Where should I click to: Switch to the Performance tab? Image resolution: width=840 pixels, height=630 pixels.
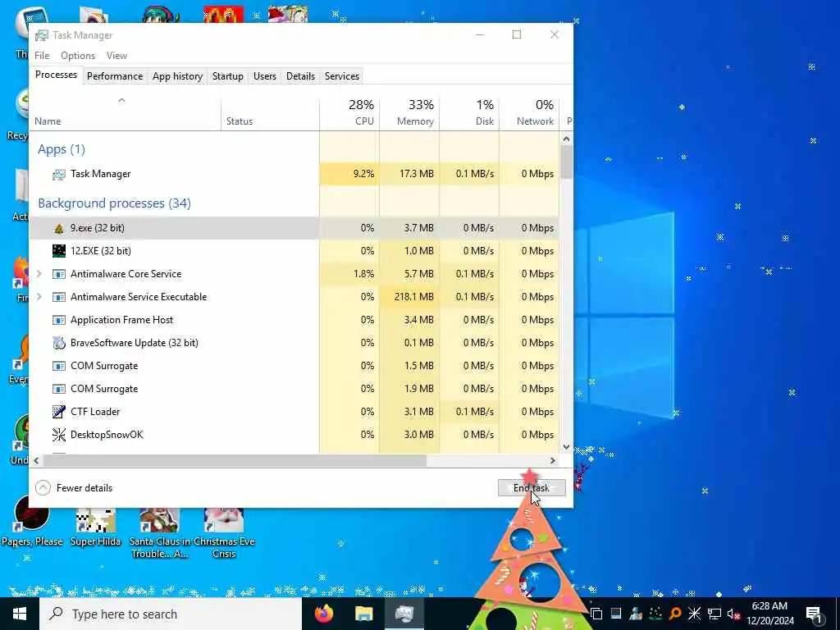coord(115,76)
